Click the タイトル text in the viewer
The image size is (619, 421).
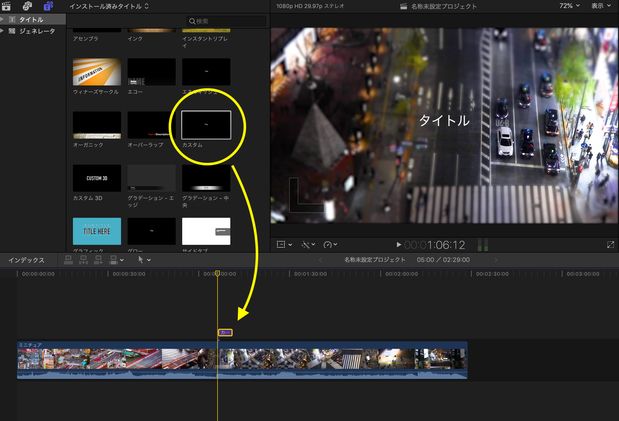coord(444,120)
